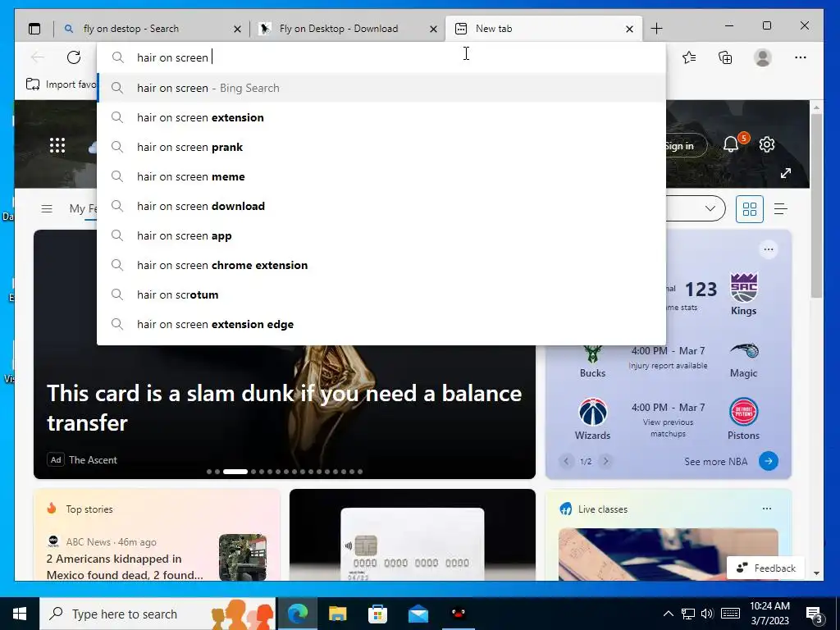Open the Live classes thumbnail image

(x=668, y=555)
